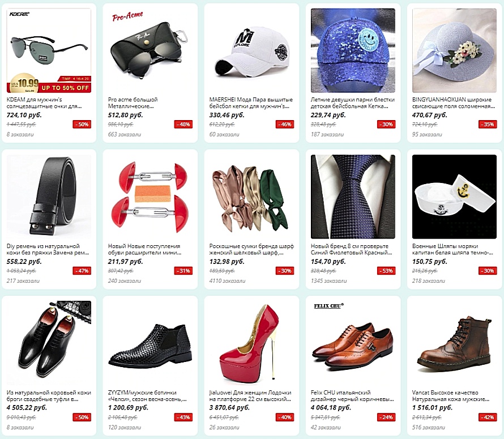
Task: View the Vancat brown leather boot image
Action: tap(454, 343)
